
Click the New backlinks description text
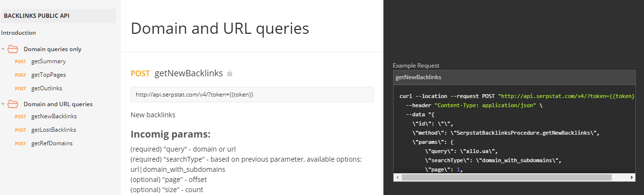tap(153, 115)
